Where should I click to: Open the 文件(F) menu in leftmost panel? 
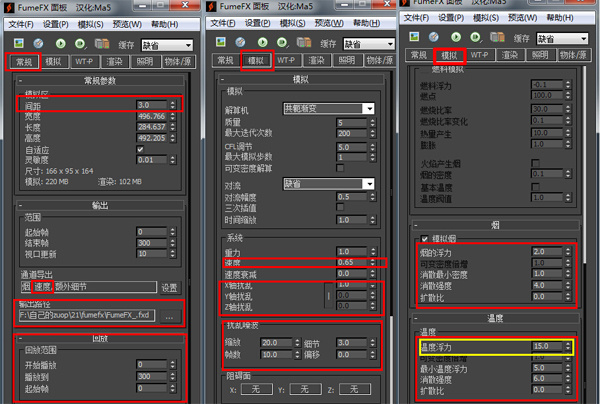[21, 24]
